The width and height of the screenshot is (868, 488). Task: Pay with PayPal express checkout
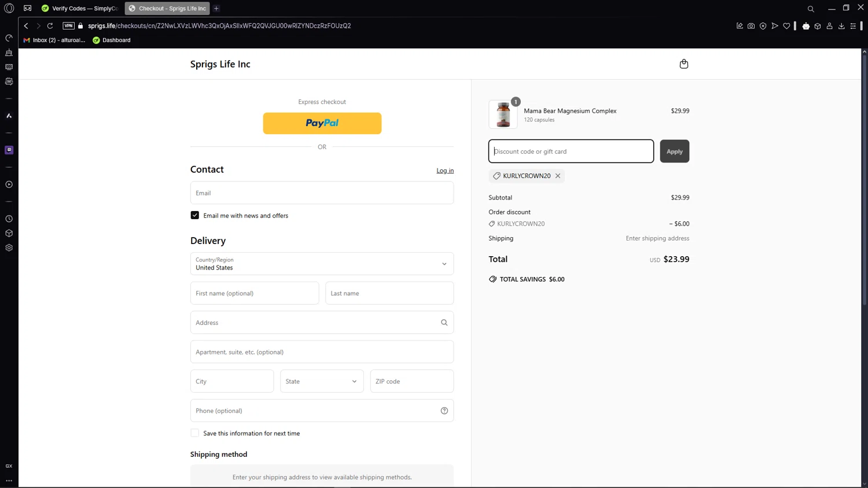322,123
